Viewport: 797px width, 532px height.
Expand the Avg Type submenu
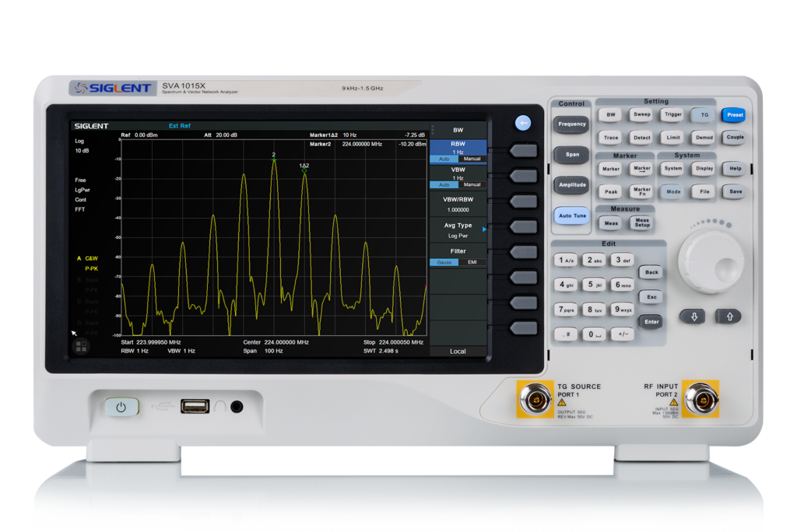(458, 229)
